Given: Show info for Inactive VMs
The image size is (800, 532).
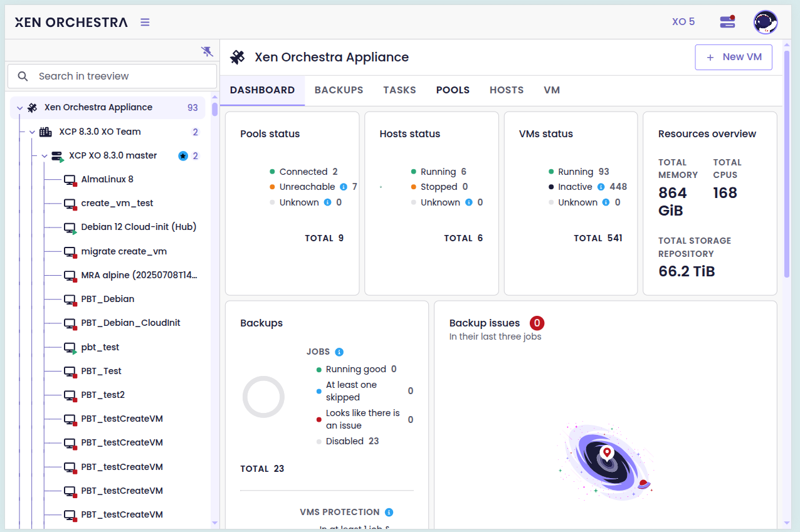Looking at the screenshot, I should click(601, 187).
